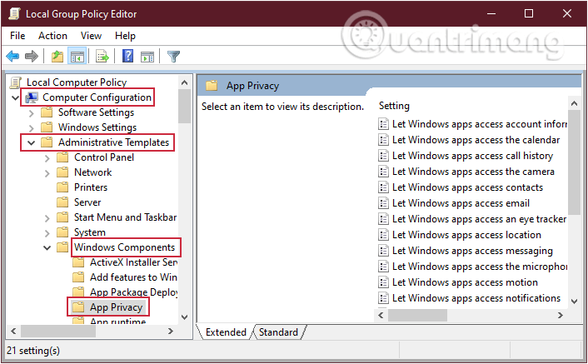Expand the Software Settings node
The height and width of the screenshot is (364, 588).
[32, 112]
